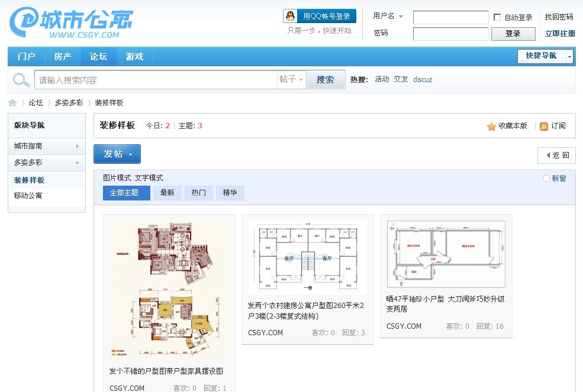
Task: Click 订阅 link
Action: click(x=559, y=126)
